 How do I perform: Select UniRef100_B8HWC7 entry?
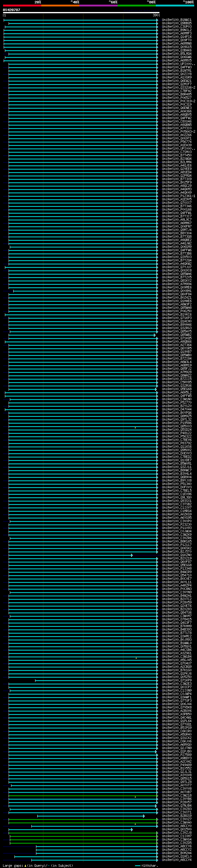176,470
